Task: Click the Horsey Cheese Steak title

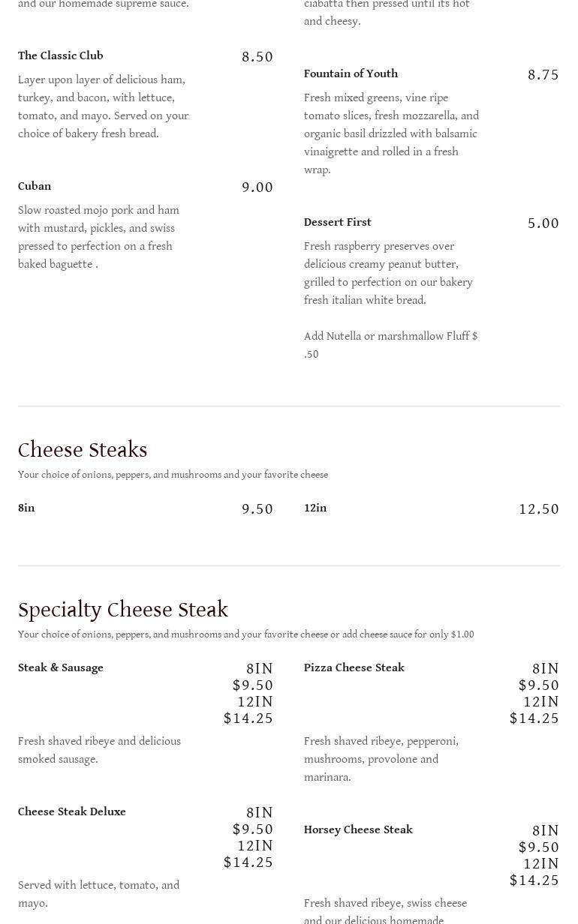Action: [x=358, y=830]
